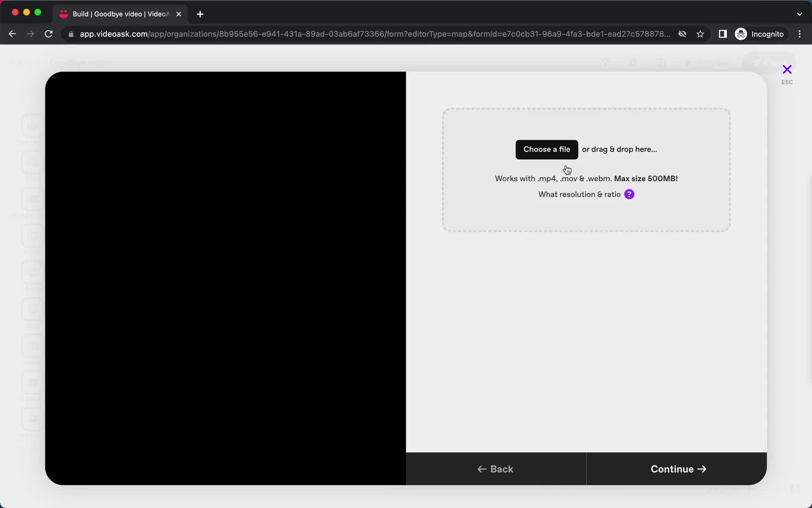812x508 pixels.
Task: Click the Choose a file button
Action: tap(546, 149)
